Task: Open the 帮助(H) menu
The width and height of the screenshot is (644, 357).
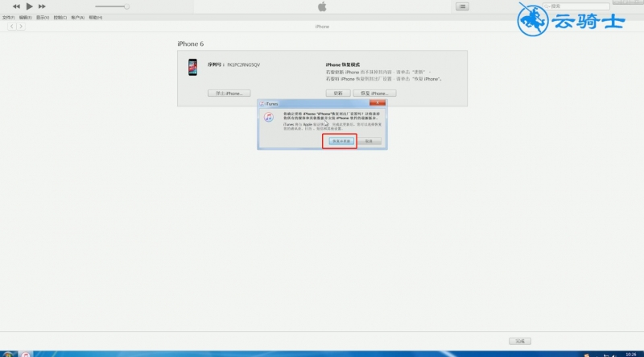Action: pyautogui.click(x=95, y=17)
